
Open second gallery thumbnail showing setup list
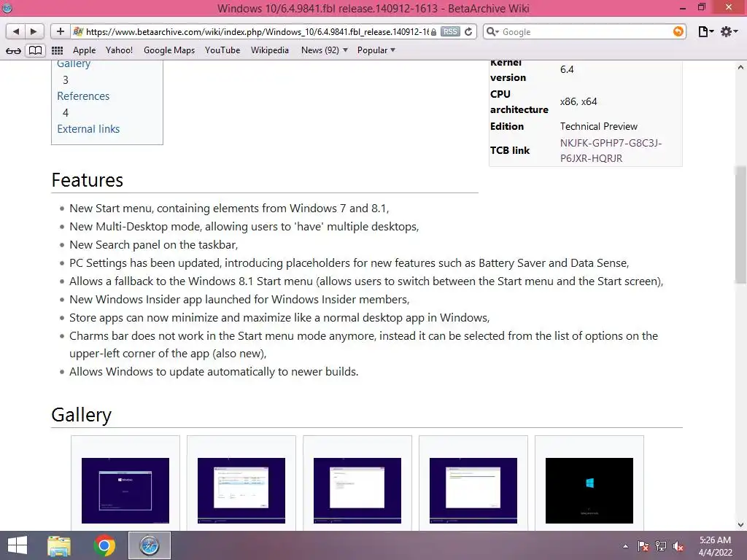[x=241, y=491]
